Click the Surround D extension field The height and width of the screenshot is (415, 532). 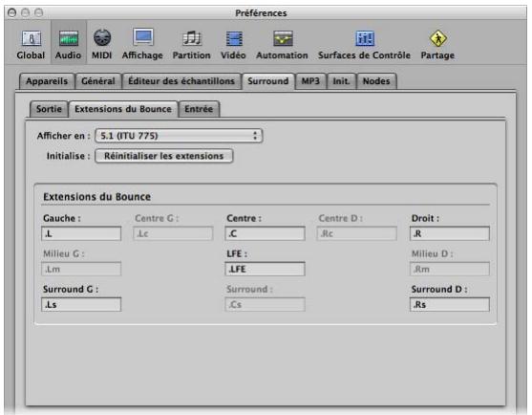tap(450, 304)
